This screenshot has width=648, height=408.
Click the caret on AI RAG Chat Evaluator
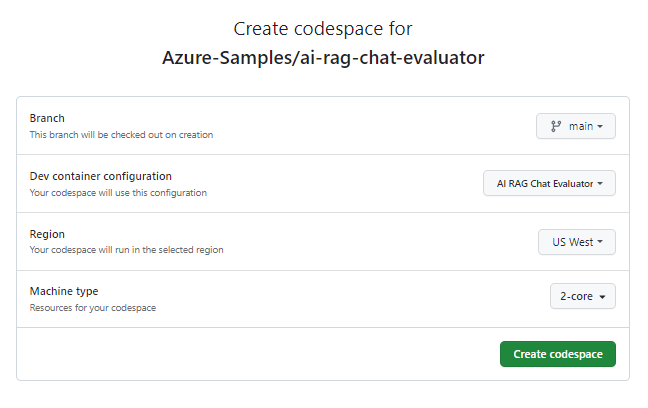601,184
